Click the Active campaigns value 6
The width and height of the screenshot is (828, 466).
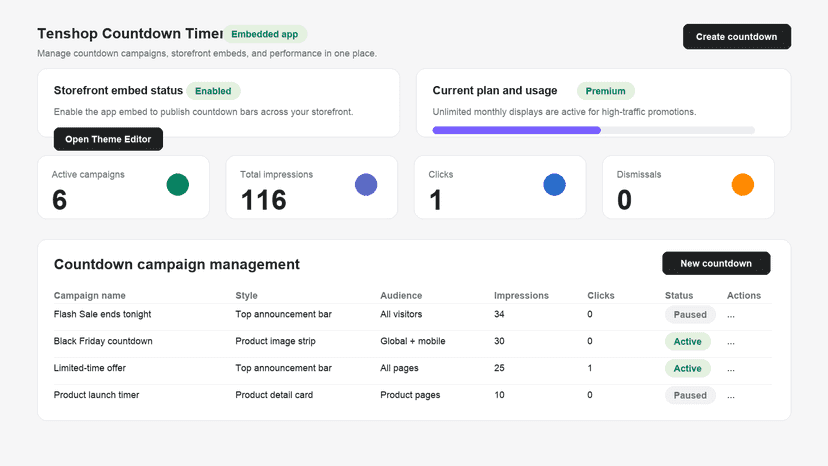coord(59,200)
